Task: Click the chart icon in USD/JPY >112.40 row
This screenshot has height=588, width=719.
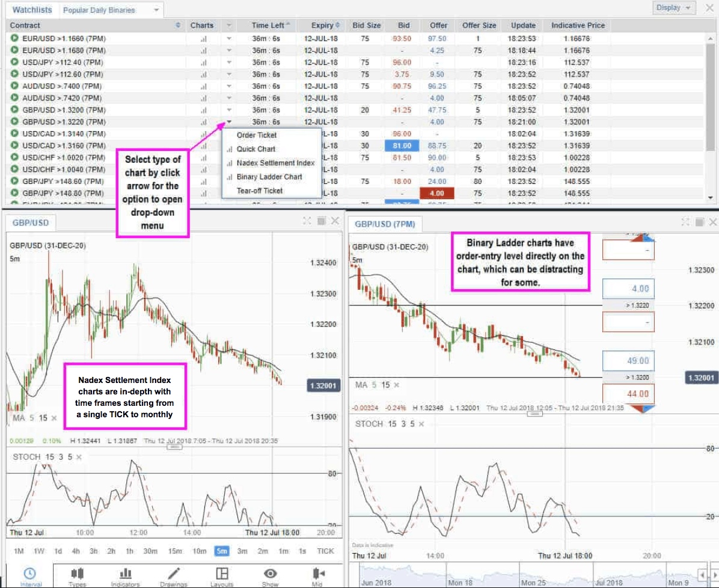Action: tap(203, 63)
